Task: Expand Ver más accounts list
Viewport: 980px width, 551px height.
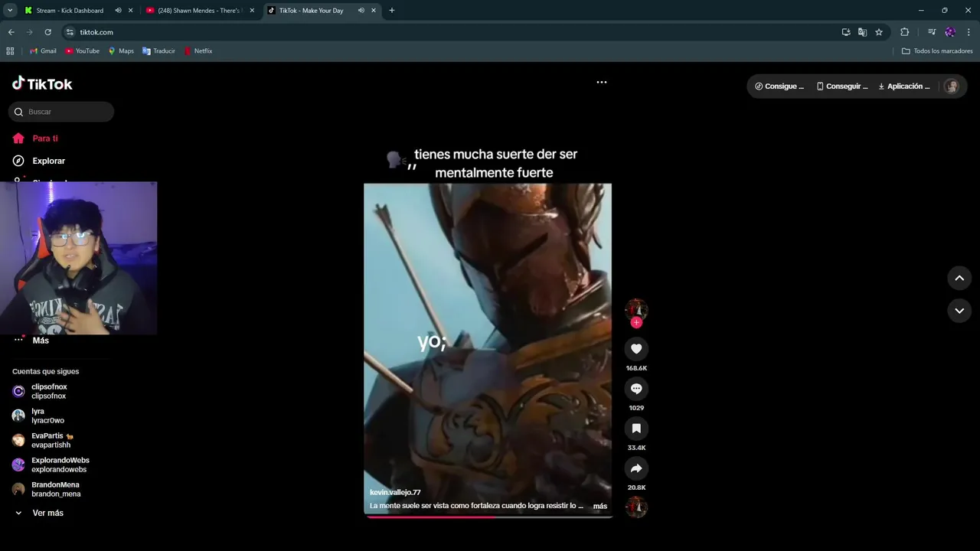Action: click(39, 513)
